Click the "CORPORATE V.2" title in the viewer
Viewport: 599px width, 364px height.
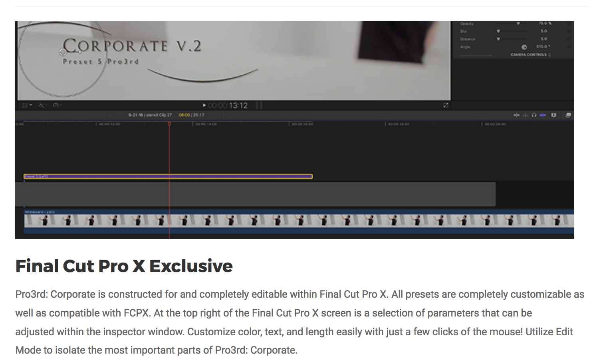tap(132, 45)
